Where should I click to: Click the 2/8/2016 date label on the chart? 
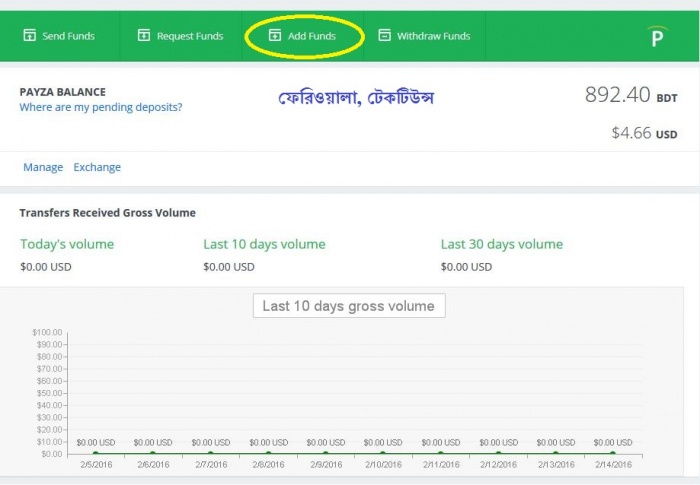tap(268, 465)
